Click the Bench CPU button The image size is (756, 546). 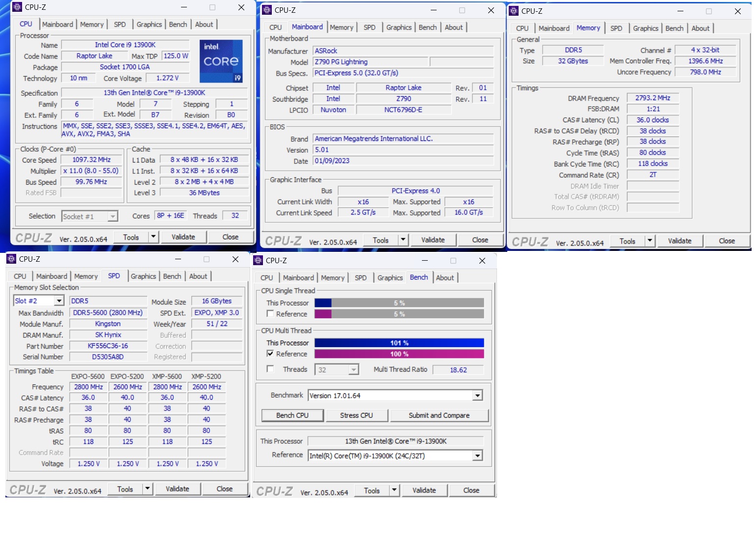pyautogui.click(x=292, y=415)
